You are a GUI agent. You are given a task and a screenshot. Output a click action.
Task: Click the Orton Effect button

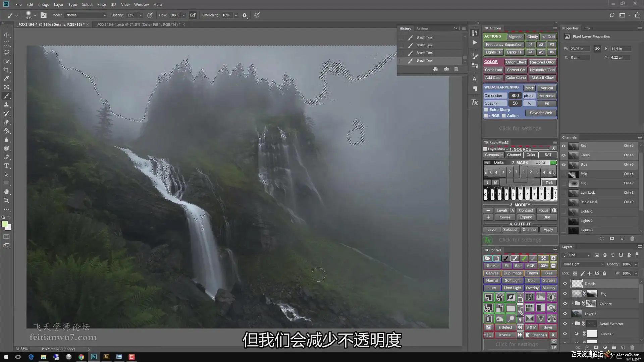[516, 62]
